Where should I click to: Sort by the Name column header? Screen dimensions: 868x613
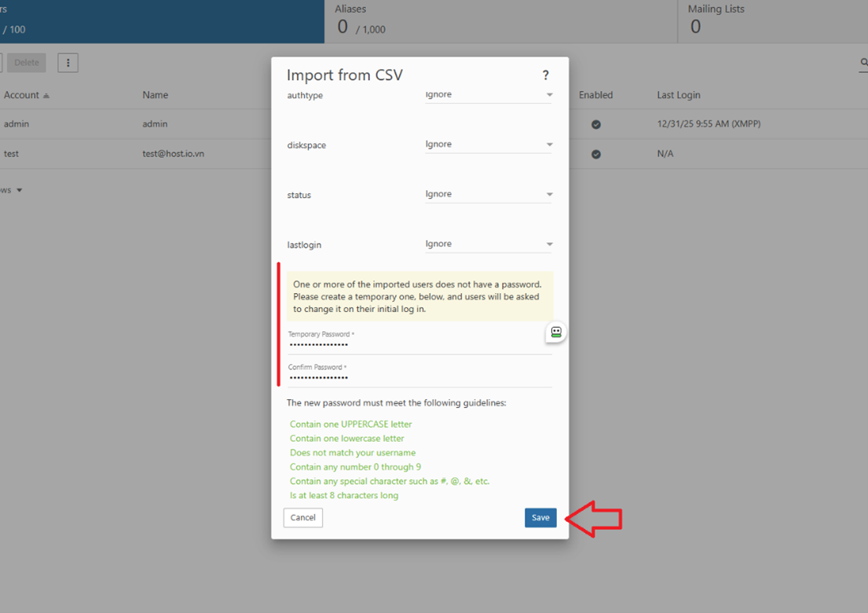[x=155, y=95]
